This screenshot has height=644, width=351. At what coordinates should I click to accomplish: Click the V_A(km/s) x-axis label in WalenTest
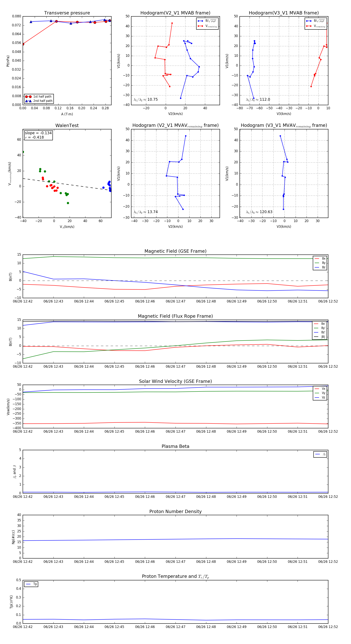(67, 227)
